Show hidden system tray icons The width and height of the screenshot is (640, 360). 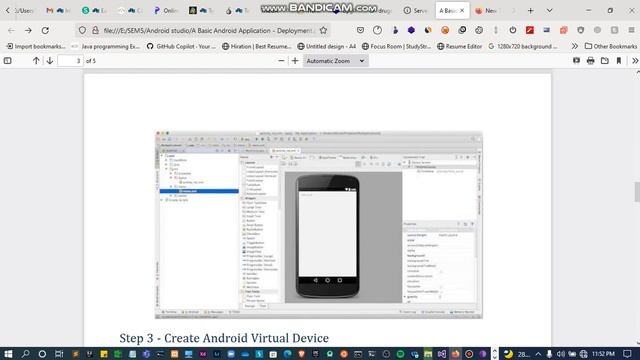[538, 354]
